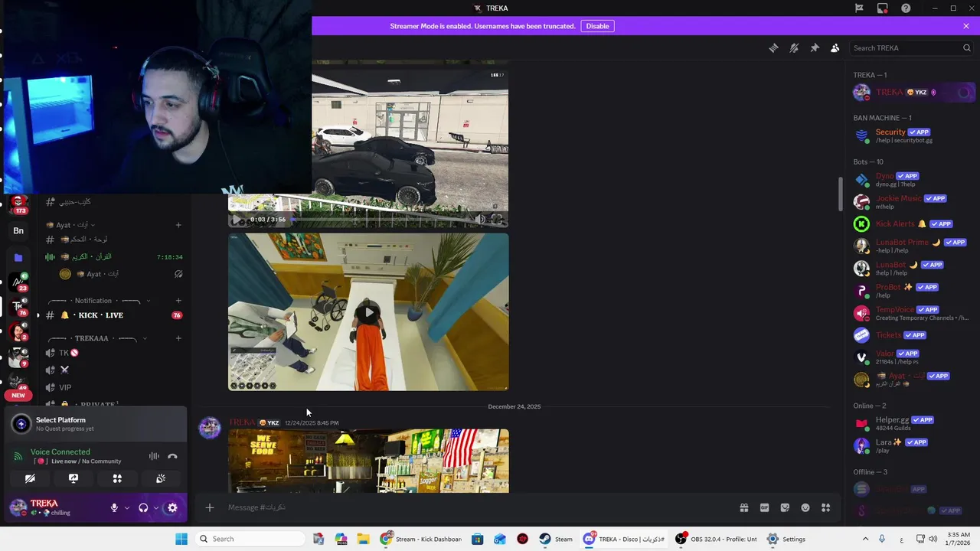The height and width of the screenshot is (551, 980).
Task: Mute the microphone in user panel
Action: (x=114, y=507)
